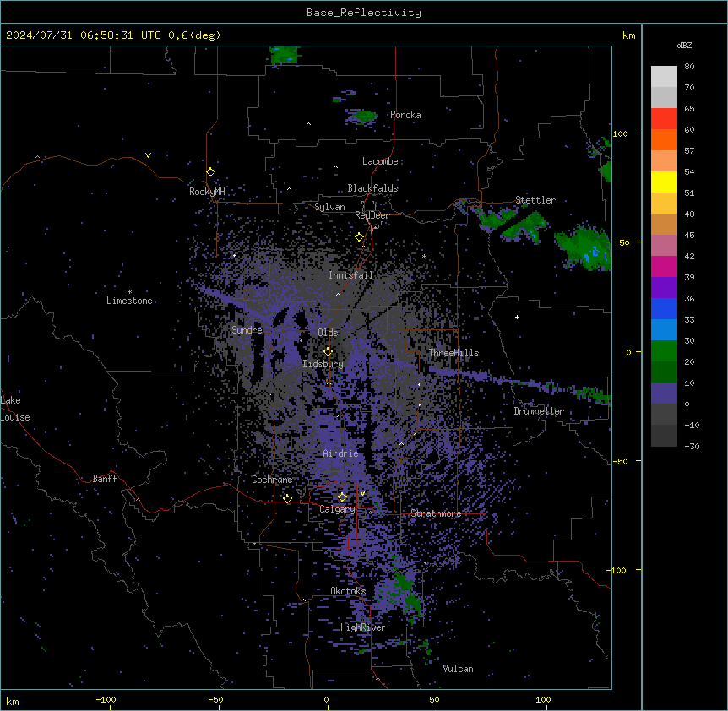Select the pink 45-42 dBZ legend swatch
This screenshot has width=728, height=711.
664,246
